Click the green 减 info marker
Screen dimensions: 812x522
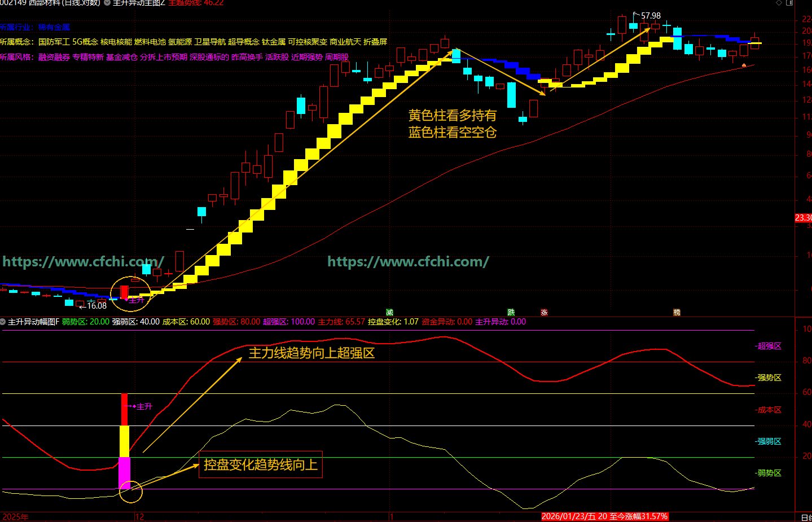point(389,312)
